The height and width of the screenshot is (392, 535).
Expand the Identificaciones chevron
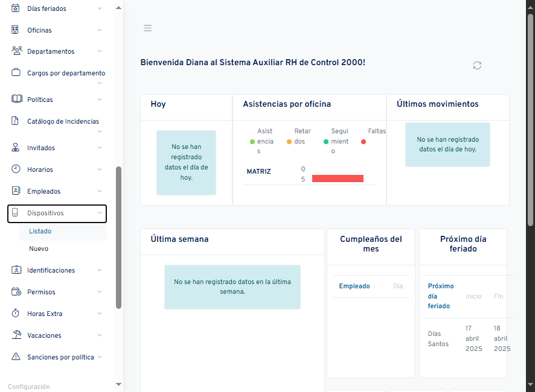[x=100, y=270]
